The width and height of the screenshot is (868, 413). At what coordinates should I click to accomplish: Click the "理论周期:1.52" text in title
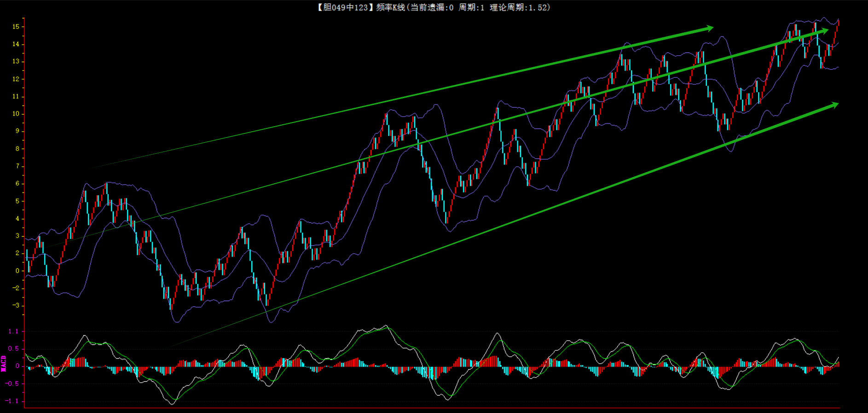519,7
